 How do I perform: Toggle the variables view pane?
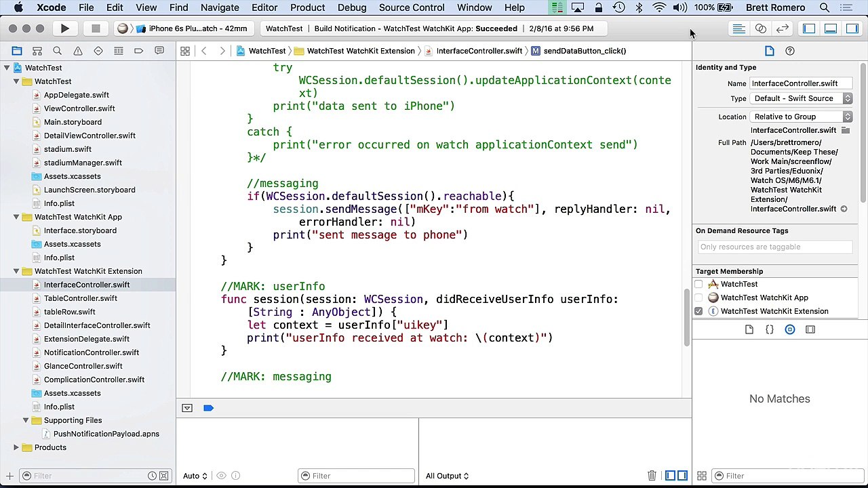(x=670, y=476)
